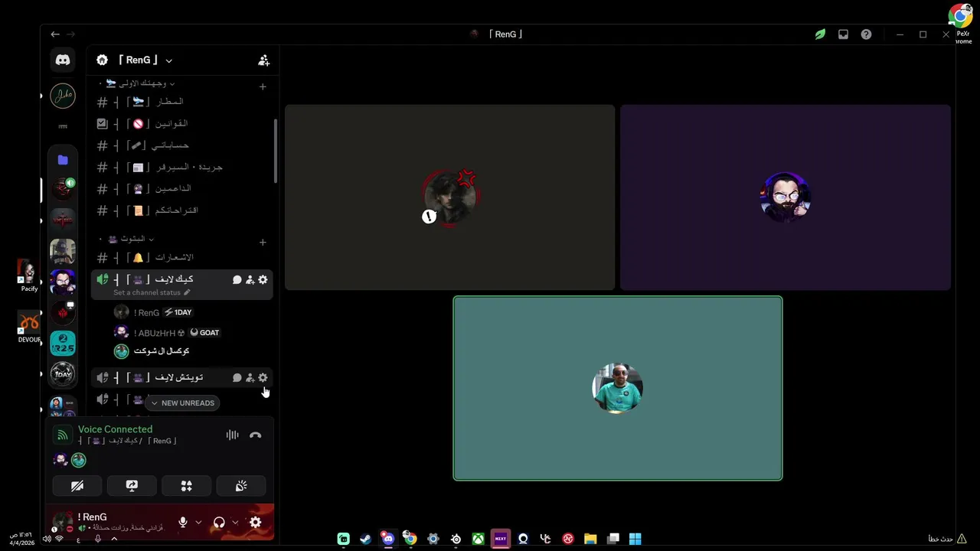Create channel in البثوث category
This screenshot has width=980, height=551.
coord(263,243)
